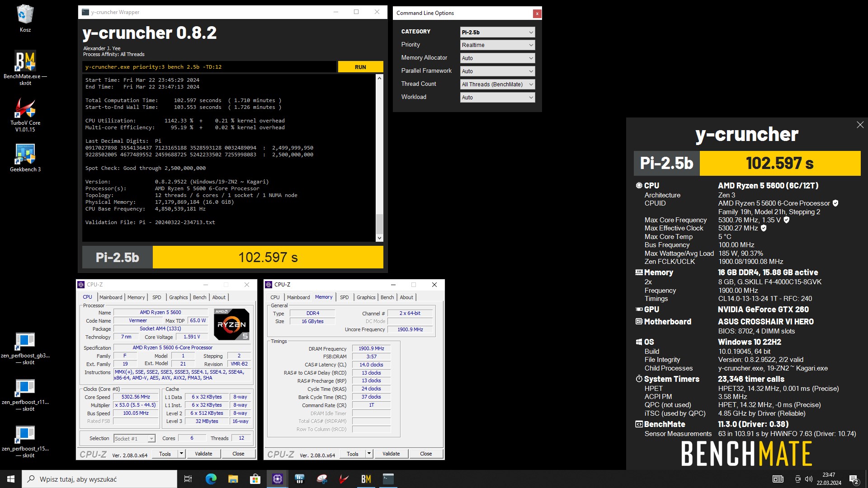Close Command Line Options window
Viewport: 868px width, 488px height.
pyautogui.click(x=537, y=14)
